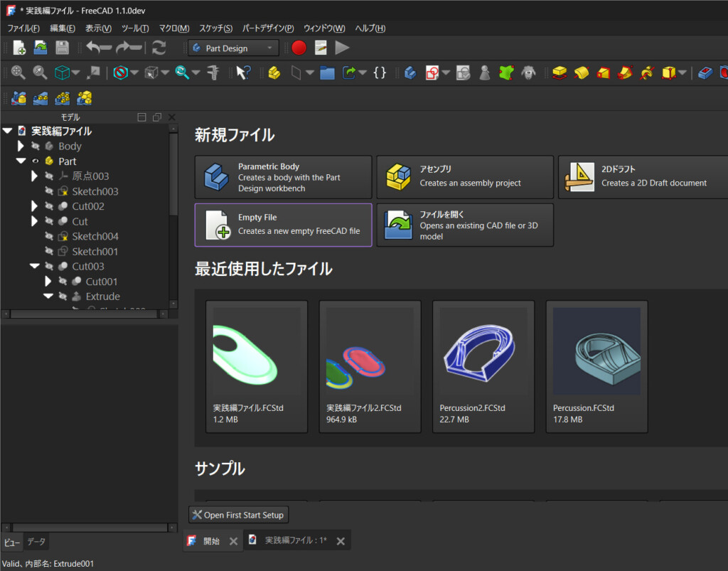Viewport: 728px width, 571px height.
Task: Click the Parametric Body card
Action: click(x=283, y=177)
